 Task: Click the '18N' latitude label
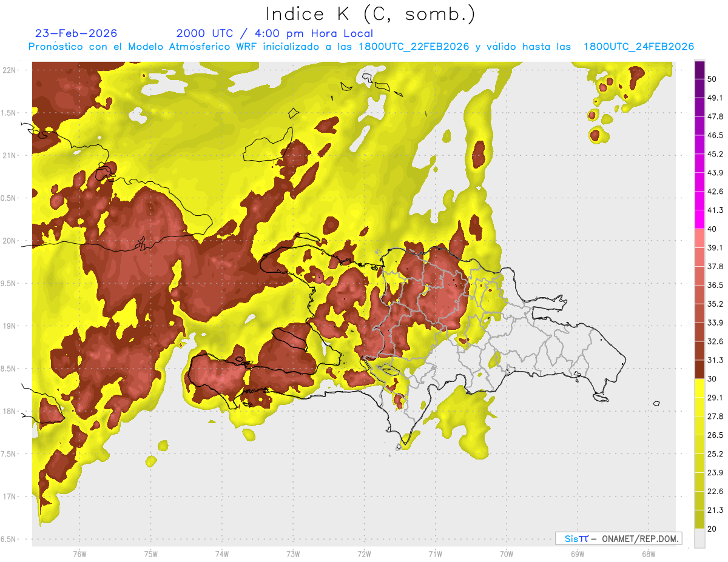(x=9, y=411)
